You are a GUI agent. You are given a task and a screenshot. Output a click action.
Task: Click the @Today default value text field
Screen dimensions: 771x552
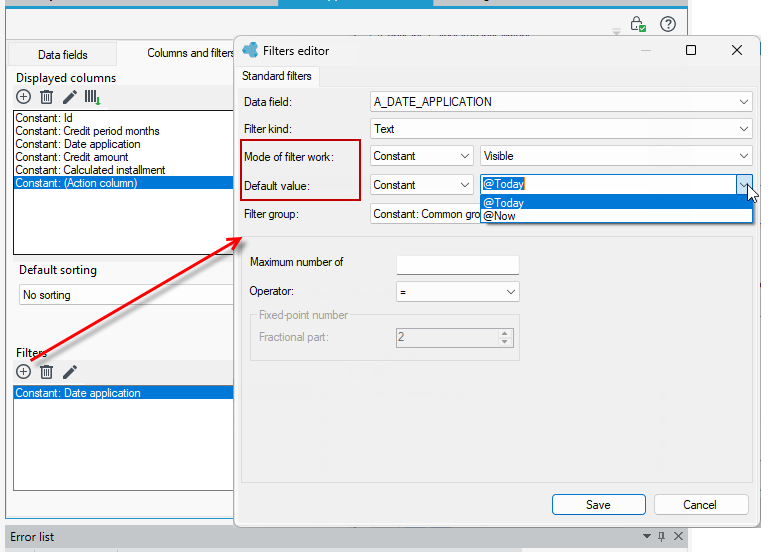point(608,184)
